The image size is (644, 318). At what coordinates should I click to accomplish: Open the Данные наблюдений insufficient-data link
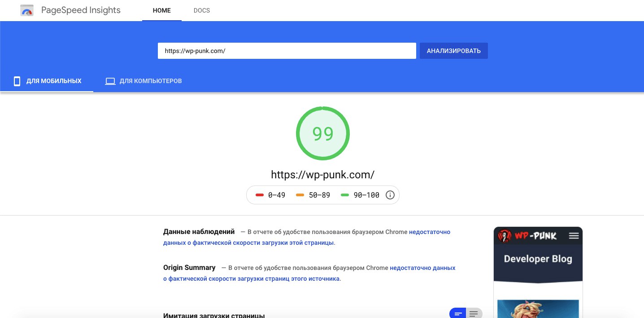(307, 237)
